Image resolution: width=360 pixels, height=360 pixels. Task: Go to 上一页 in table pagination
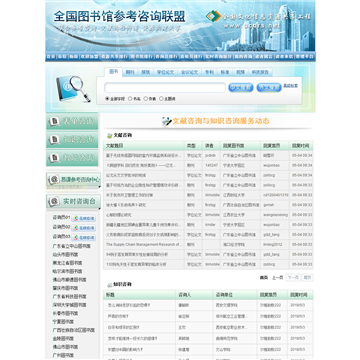278,278
